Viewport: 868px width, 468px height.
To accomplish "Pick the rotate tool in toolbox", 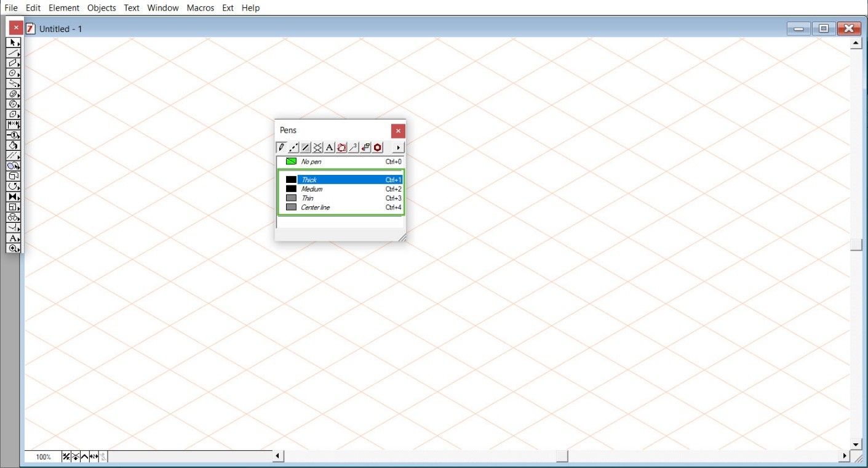I will tap(14, 187).
